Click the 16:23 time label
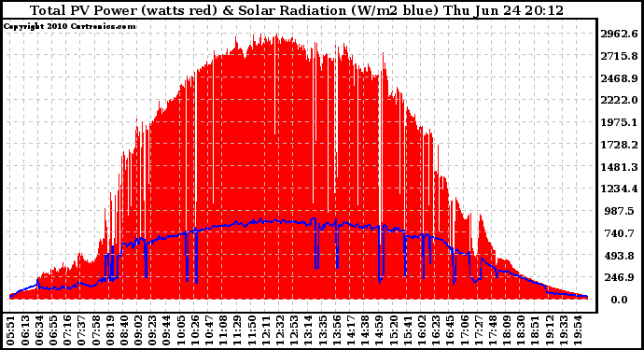Screen dimensions: 644x350 tap(437, 330)
